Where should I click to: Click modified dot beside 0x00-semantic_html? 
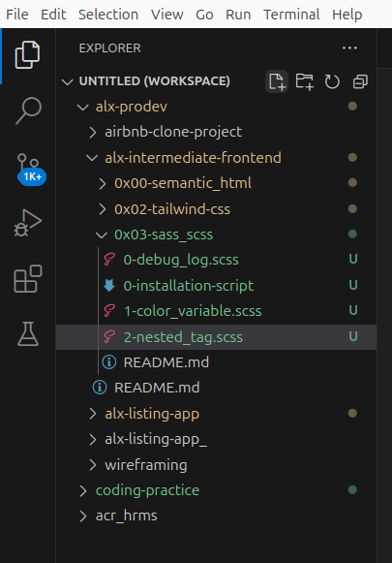click(x=352, y=183)
